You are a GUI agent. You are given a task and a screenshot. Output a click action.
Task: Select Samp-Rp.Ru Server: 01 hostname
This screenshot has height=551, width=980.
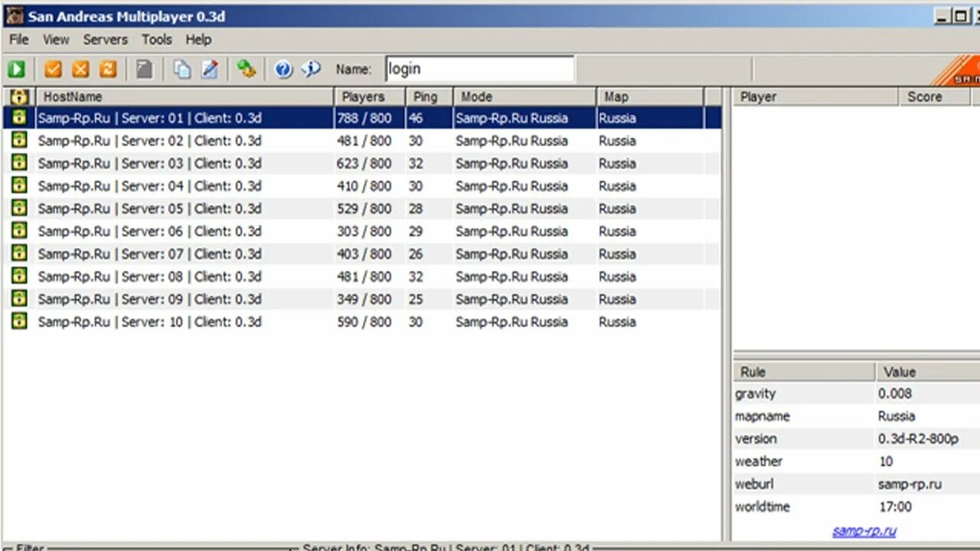coord(150,118)
